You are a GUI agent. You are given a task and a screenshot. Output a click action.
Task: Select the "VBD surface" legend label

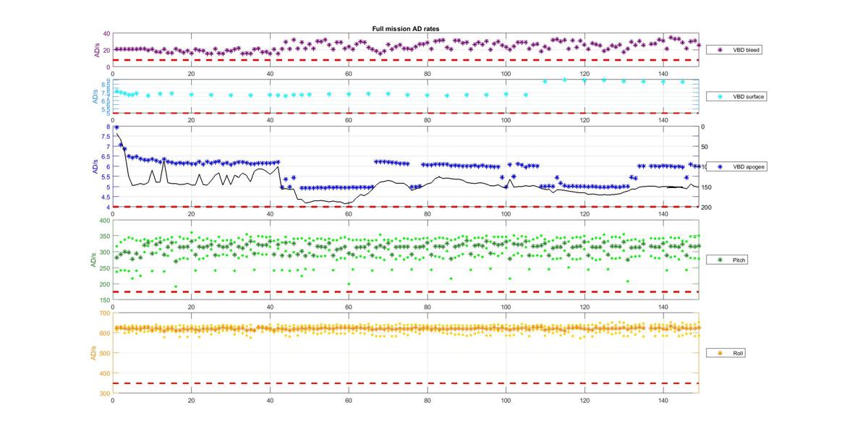[749, 95]
